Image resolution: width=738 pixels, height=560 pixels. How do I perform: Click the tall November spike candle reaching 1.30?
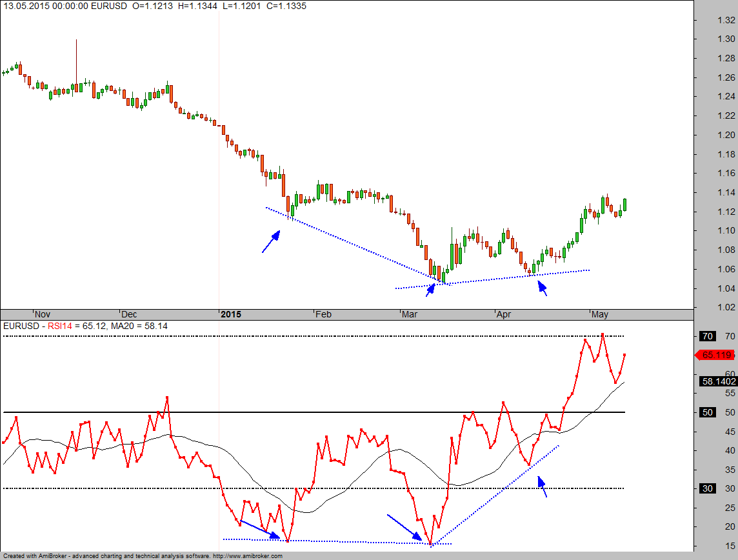(x=76, y=66)
